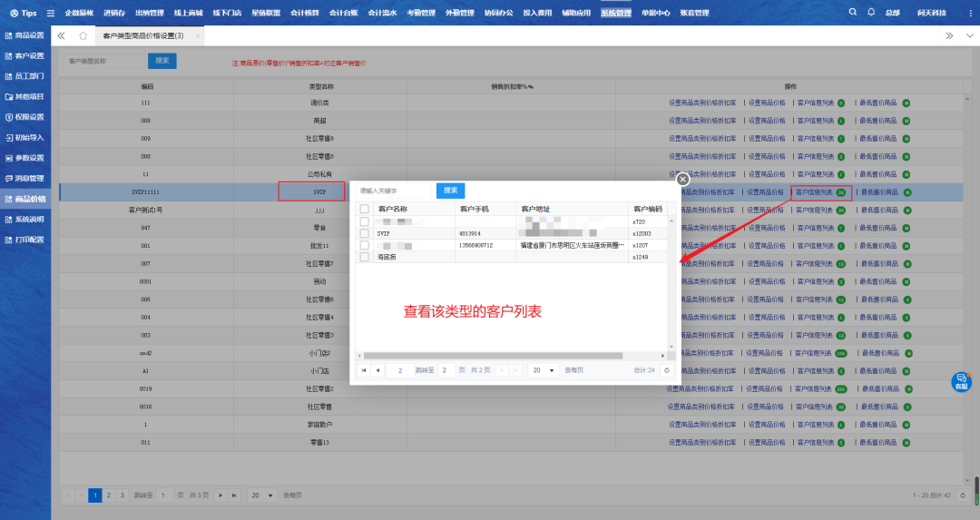The height and width of the screenshot is (520, 980).
Task: Select the checkbox beside 海底捞
Action: 365,258
